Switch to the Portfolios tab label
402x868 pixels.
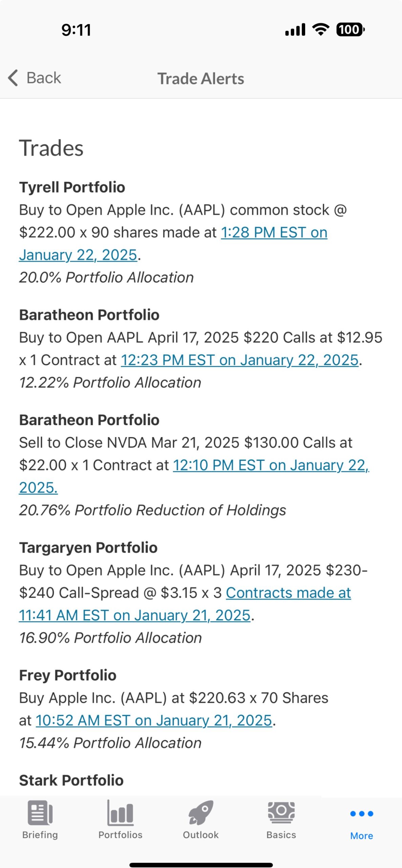(120, 835)
